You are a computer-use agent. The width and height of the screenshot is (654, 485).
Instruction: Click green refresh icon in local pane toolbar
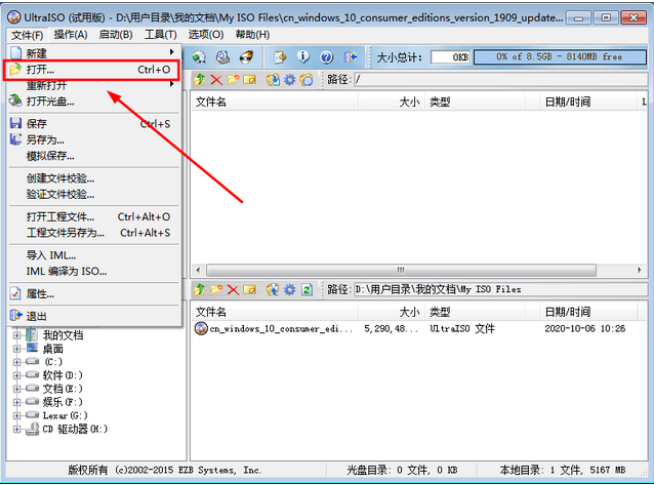coord(307,289)
